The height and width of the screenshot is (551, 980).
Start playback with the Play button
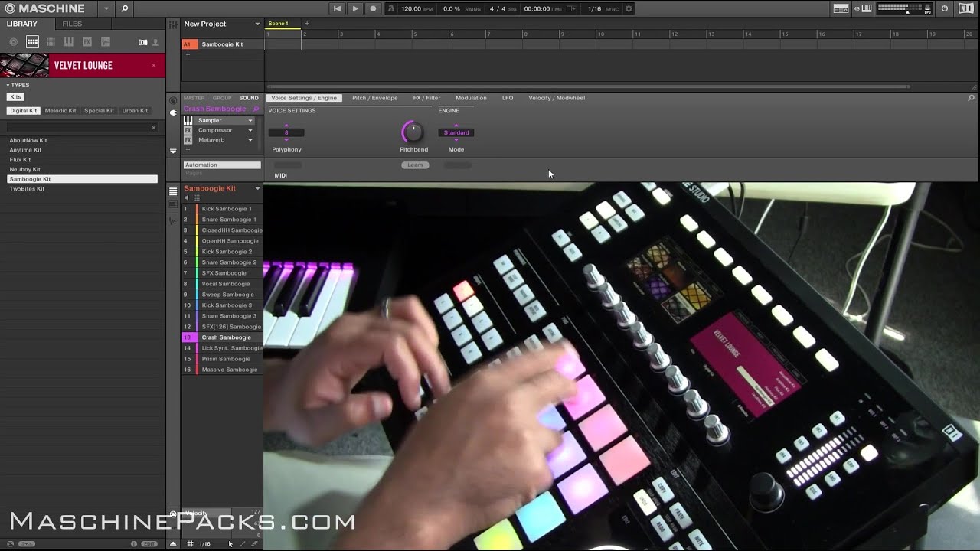click(x=354, y=8)
